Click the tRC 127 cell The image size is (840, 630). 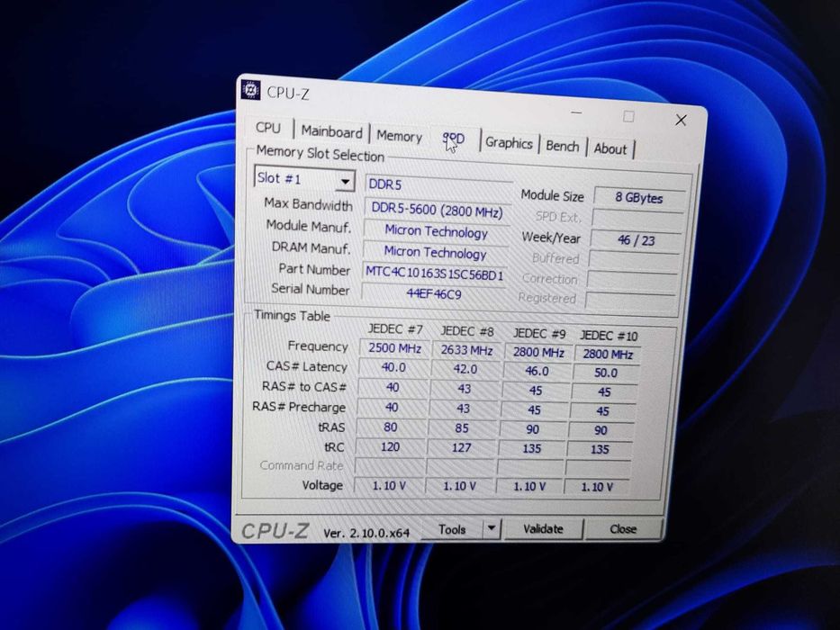[x=461, y=448]
